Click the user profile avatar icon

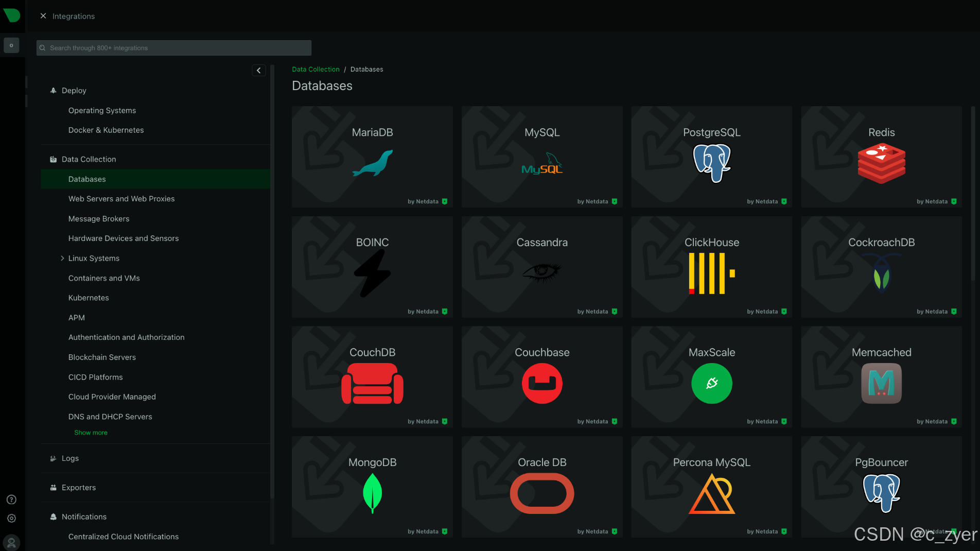tap(11, 543)
